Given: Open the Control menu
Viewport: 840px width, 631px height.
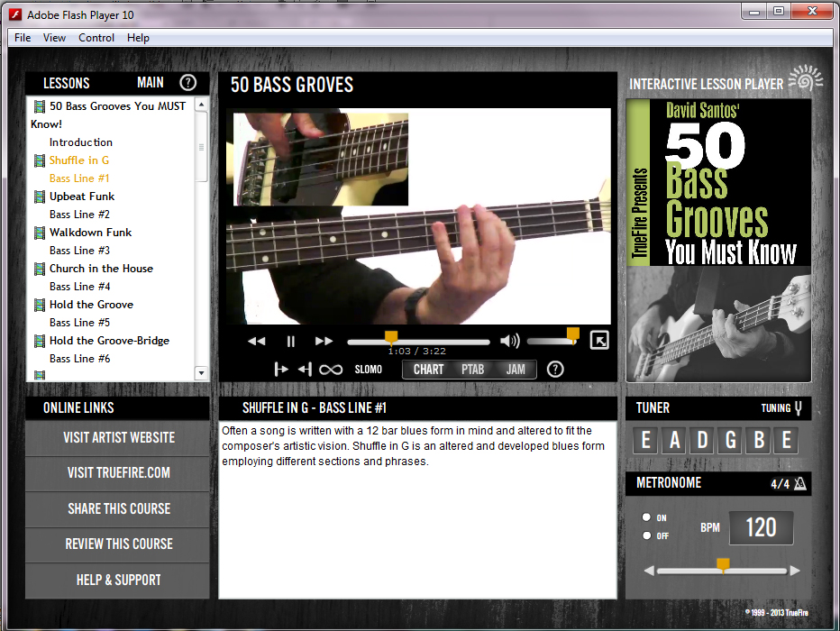Looking at the screenshot, I should coord(96,38).
